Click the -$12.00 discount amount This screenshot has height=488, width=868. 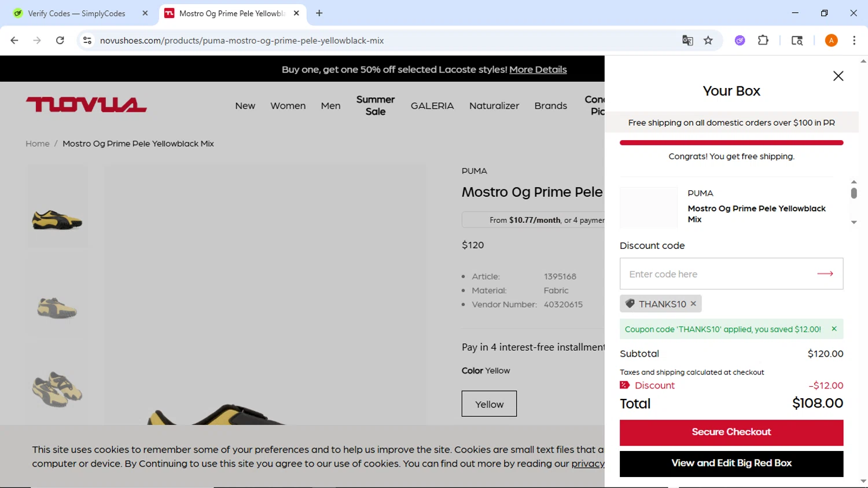826,385
